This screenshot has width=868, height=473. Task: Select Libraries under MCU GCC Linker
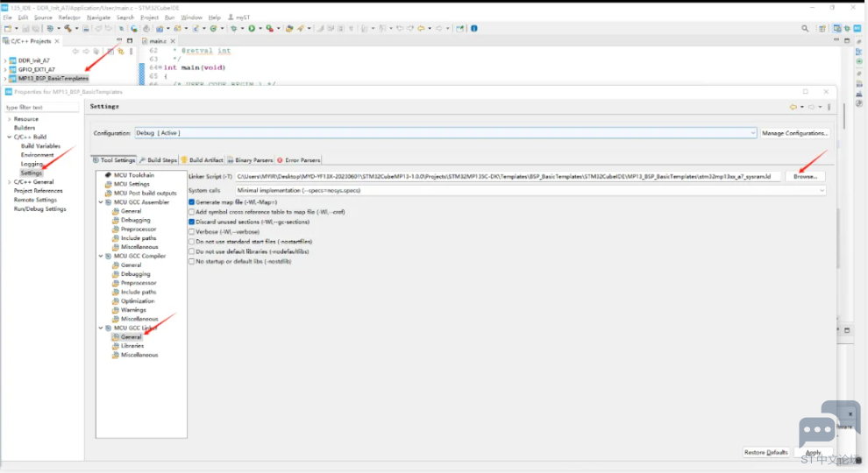(132, 346)
